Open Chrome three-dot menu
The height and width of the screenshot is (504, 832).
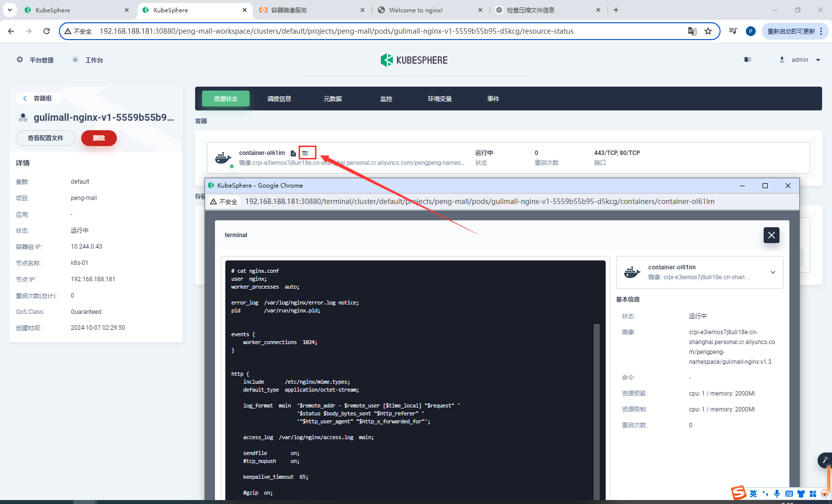pos(821,31)
